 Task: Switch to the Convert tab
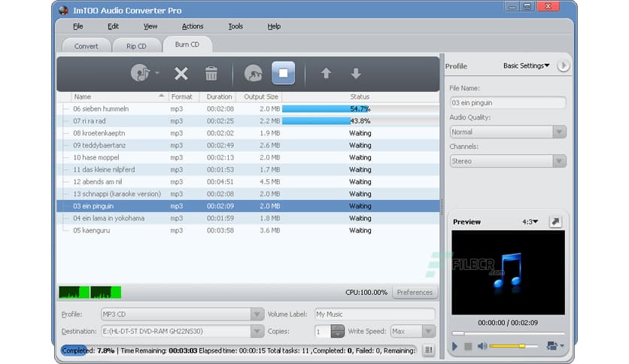point(87,46)
